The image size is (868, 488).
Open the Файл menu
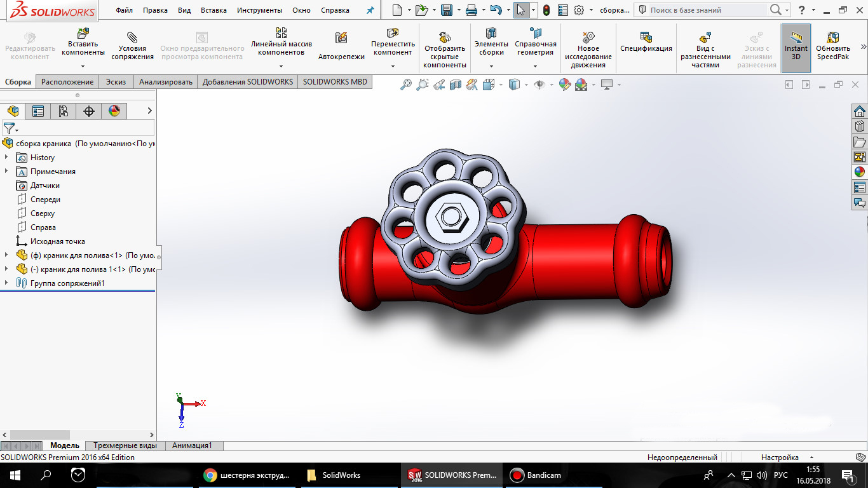pyautogui.click(x=125, y=11)
